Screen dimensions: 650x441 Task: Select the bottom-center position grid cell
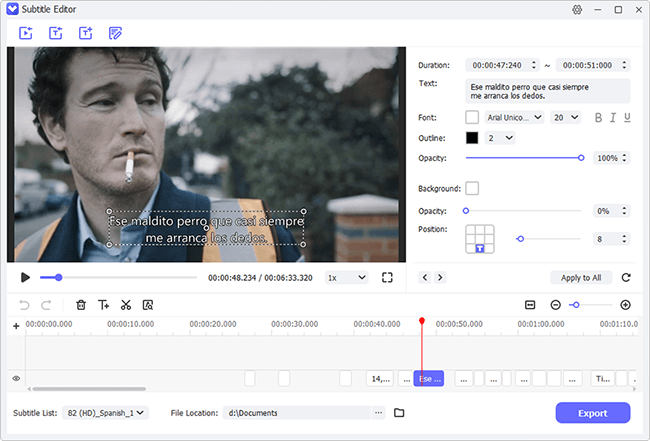[480, 248]
